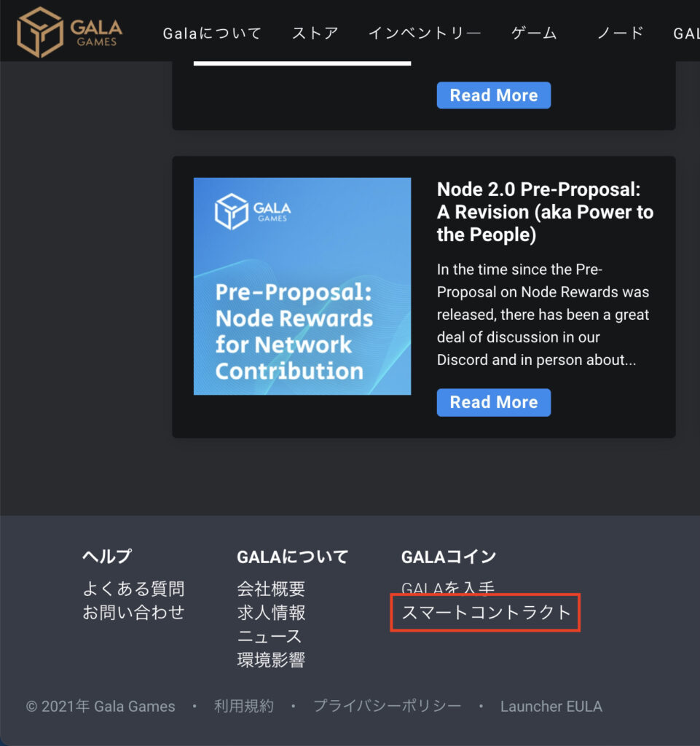Image resolution: width=700 pixels, height=746 pixels.
Task: Click お問い合わせ contact link
Action: [x=133, y=612]
